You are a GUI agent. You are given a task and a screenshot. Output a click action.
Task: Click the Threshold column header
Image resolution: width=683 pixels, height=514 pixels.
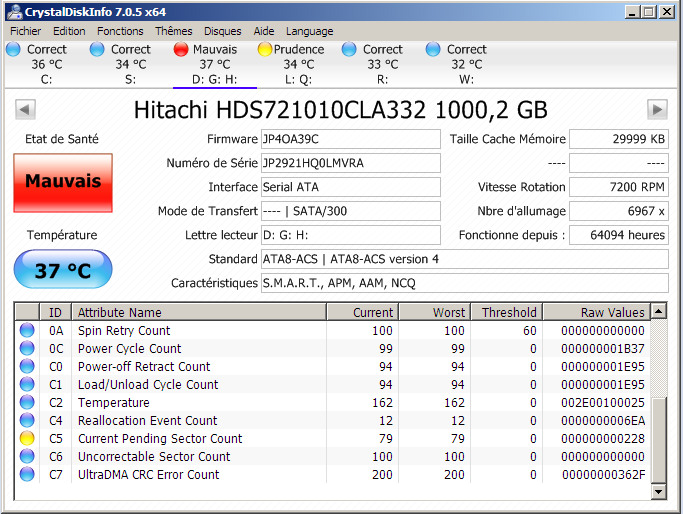(507, 312)
